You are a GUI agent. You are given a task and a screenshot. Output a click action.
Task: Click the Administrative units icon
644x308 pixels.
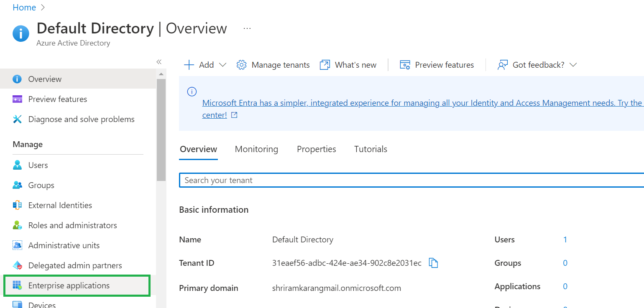click(17, 245)
